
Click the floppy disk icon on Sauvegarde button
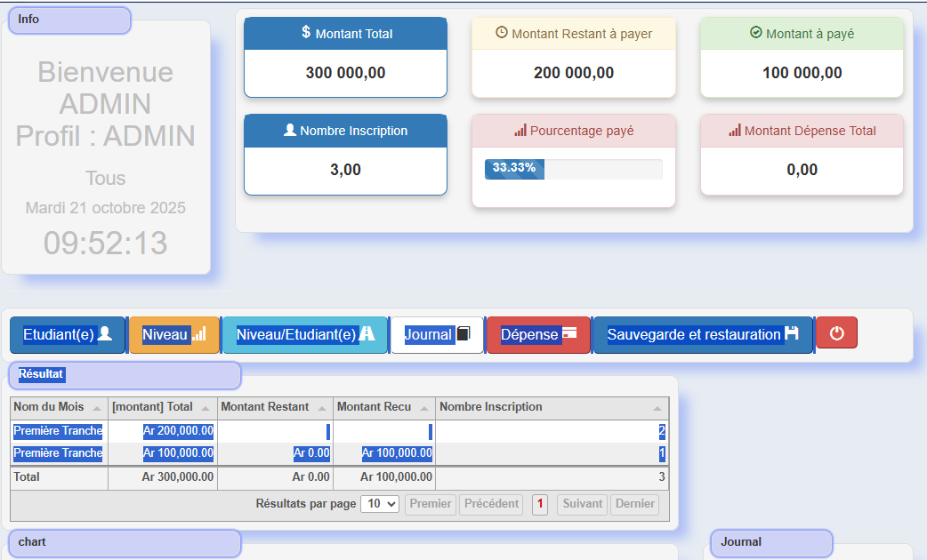tap(792, 334)
